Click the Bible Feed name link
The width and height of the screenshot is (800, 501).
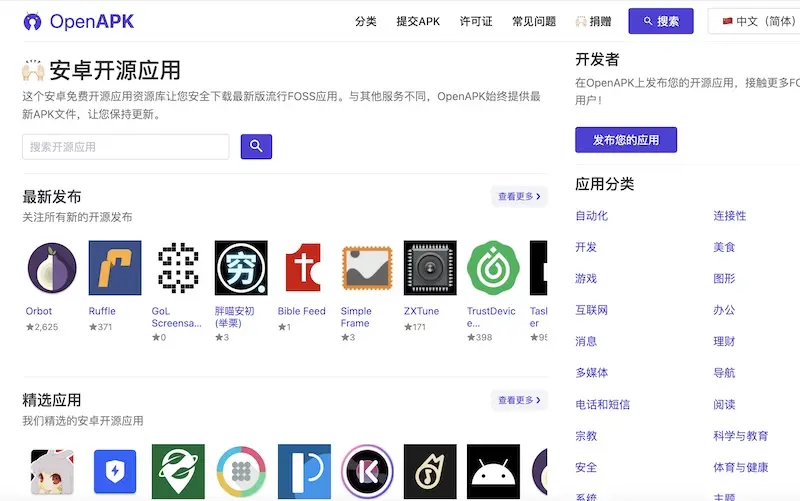(x=302, y=311)
